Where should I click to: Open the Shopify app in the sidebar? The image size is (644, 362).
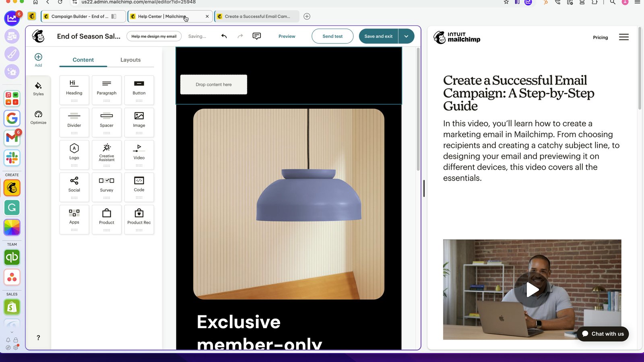tap(12, 307)
